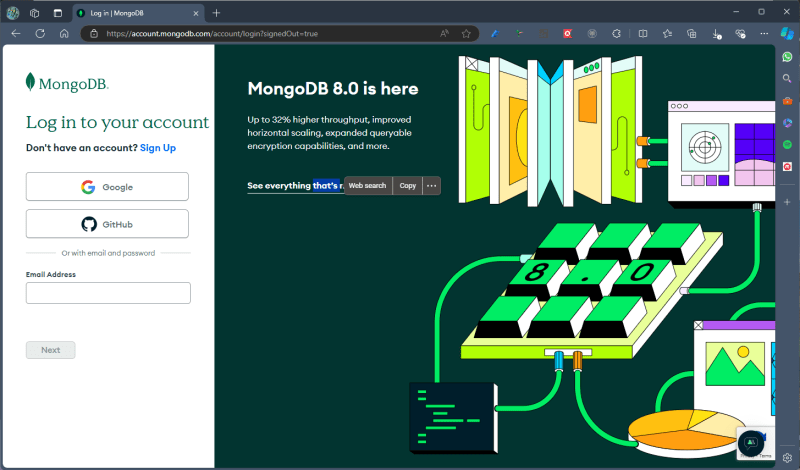Screen dimensions: 800x470
Task: Sign in with Google button
Action: pos(107,187)
